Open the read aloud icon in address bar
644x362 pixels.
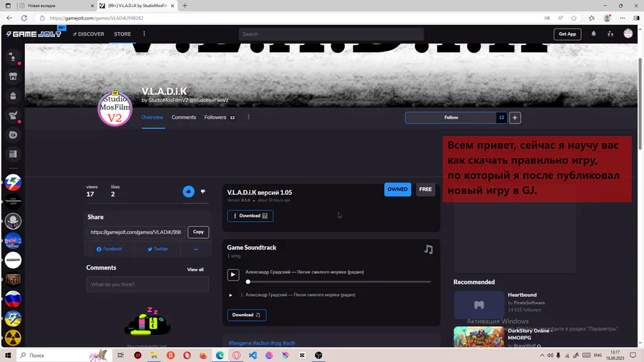(x=560, y=18)
